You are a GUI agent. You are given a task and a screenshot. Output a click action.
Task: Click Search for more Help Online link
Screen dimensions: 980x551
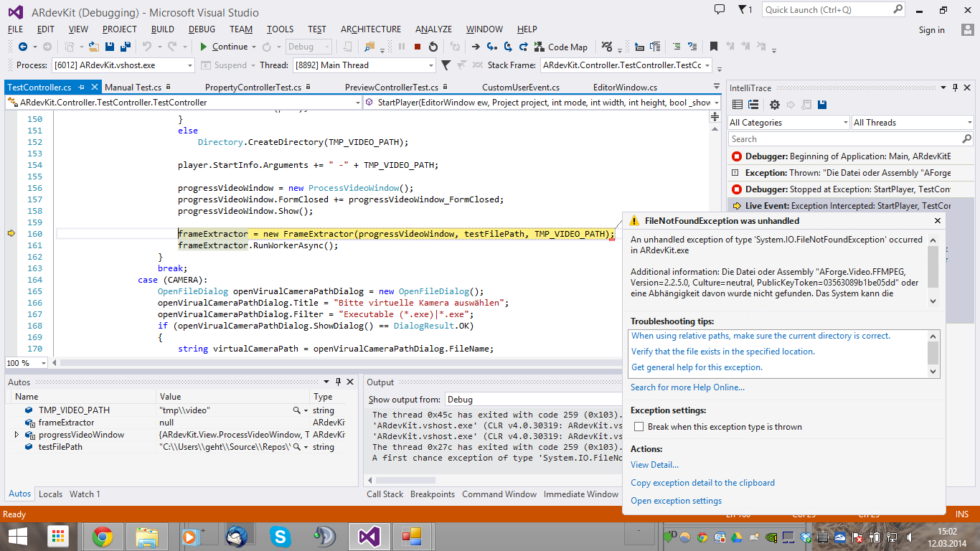click(687, 387)
